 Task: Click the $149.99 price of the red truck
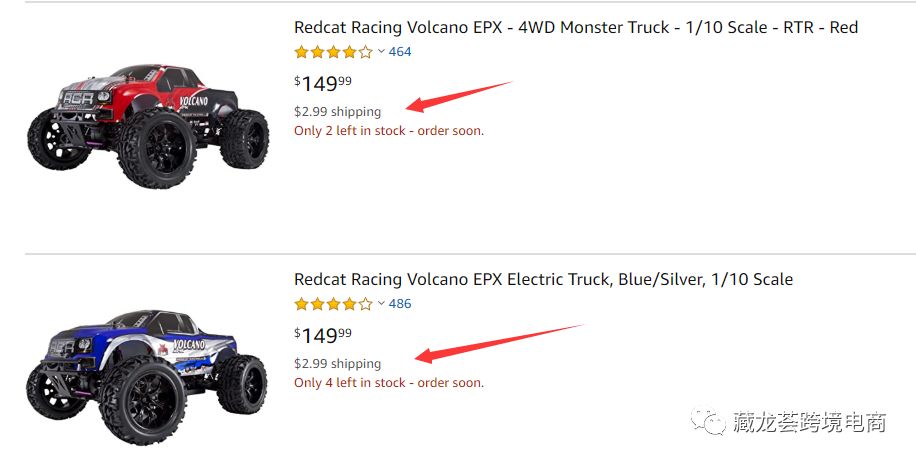323,83
